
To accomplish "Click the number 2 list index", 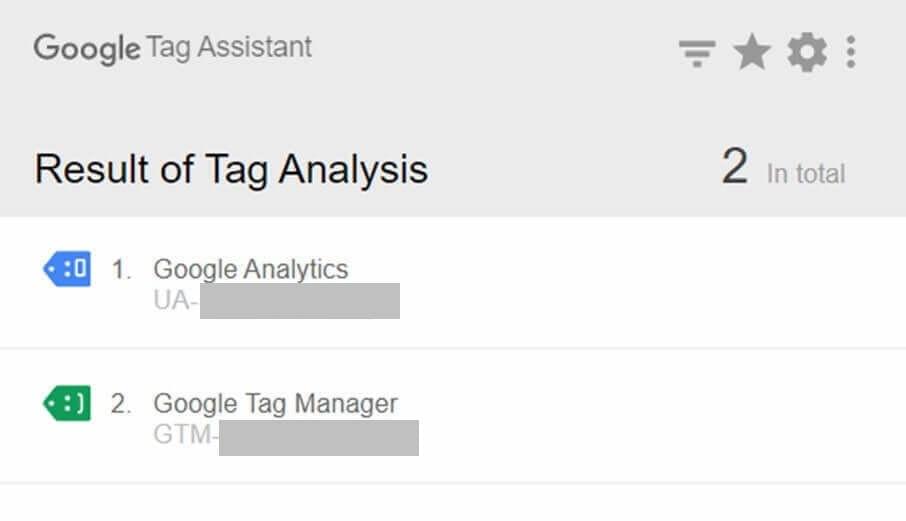I will click(121, 404).
